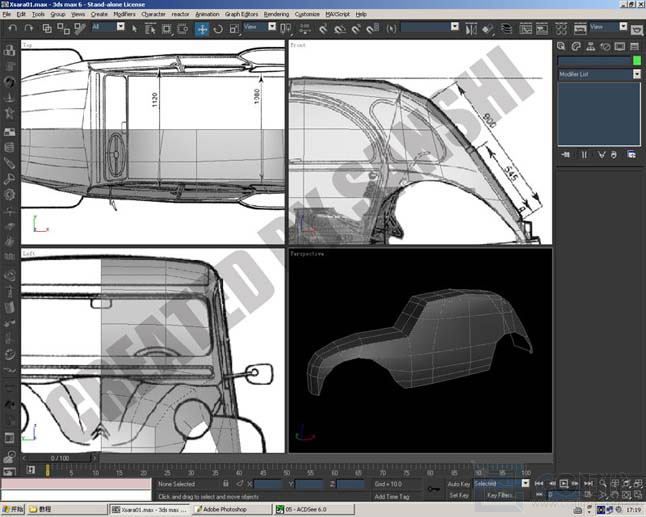The image size is (646, 517).
Task: Click the Mirror Selected Objects icon
Action: [471, 29]
